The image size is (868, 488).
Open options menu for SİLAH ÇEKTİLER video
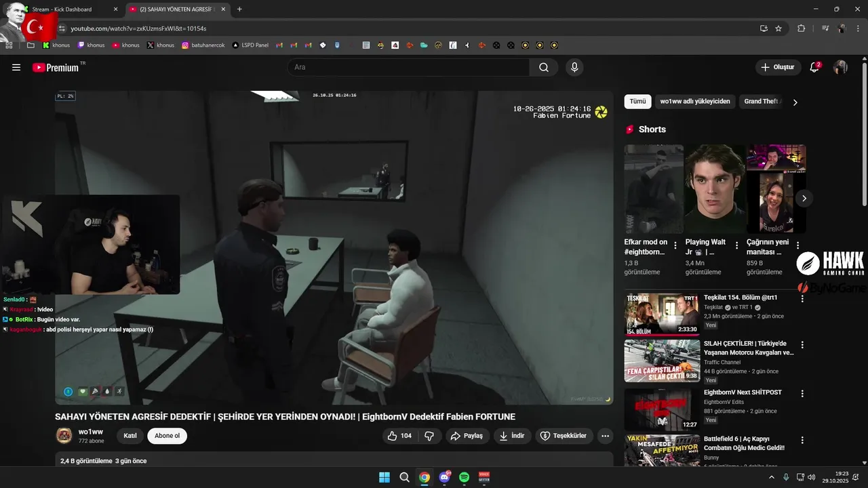point(802,344)
